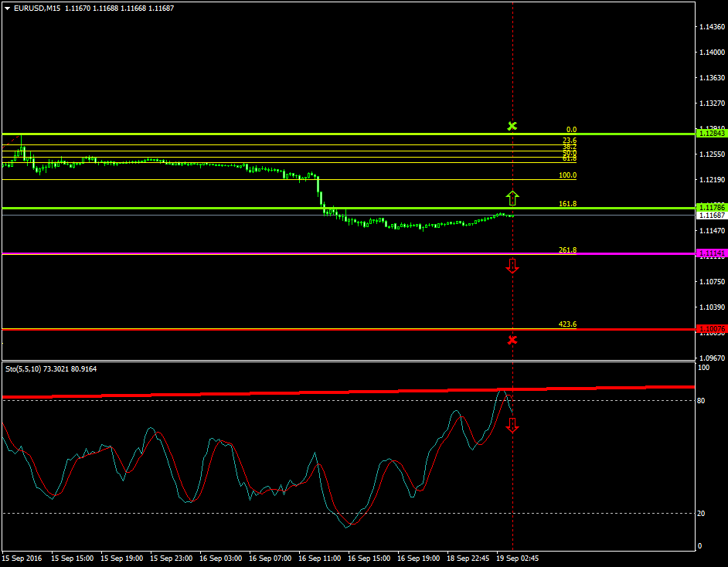Click the 19 Sep 02:45 time axis label
The image size is (728, 567).
[517, 558]
